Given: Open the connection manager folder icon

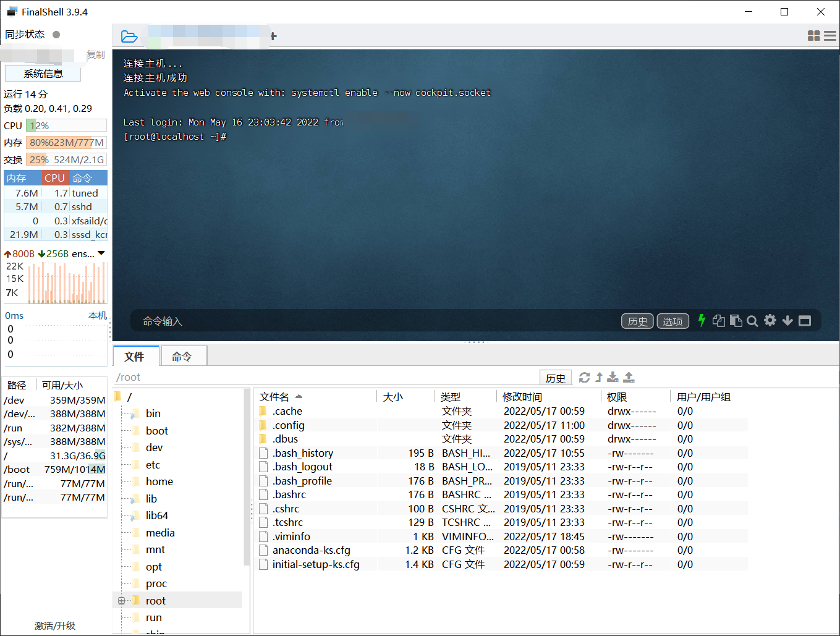Looking at the screenshot, I should (x=129, y=36).
